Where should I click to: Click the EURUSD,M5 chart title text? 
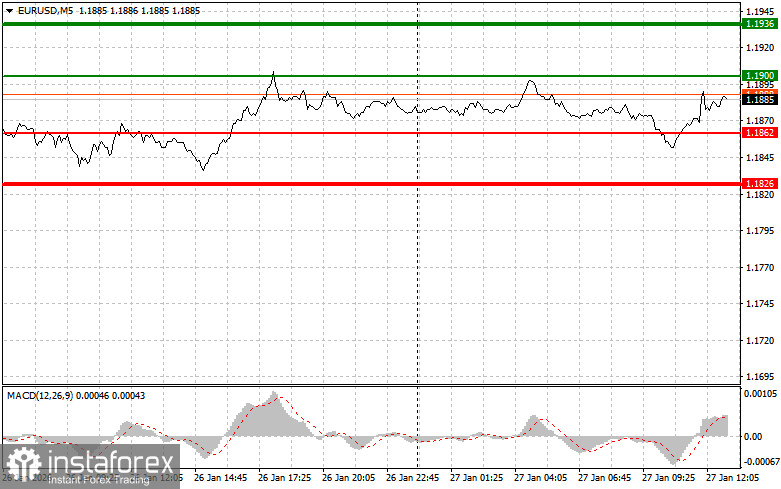click(x=45, y=10)
